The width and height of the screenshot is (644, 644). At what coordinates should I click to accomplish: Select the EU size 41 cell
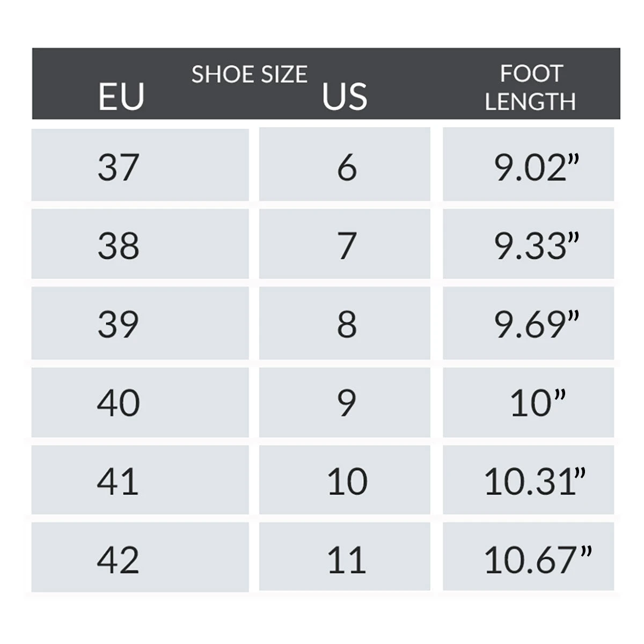[140, 480]
